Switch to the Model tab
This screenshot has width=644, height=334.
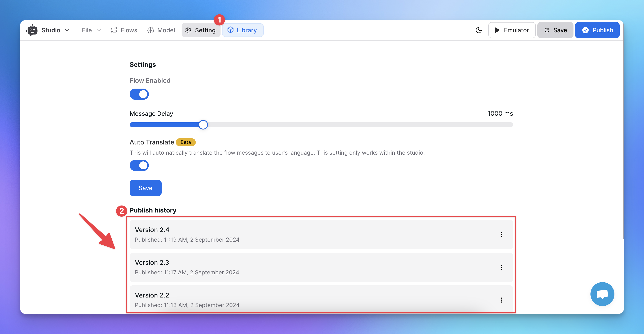[161, 30]
